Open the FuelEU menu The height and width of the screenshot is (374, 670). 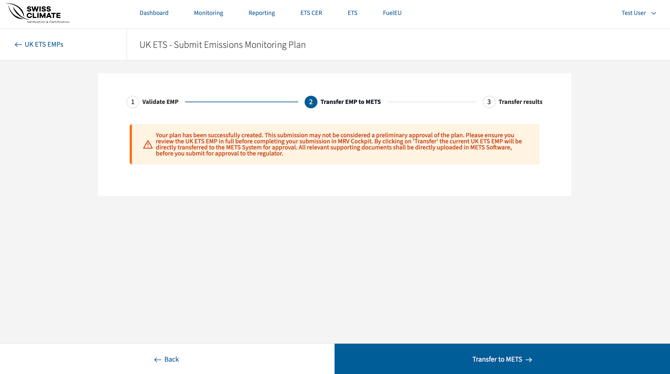click(x=392, y=13)
